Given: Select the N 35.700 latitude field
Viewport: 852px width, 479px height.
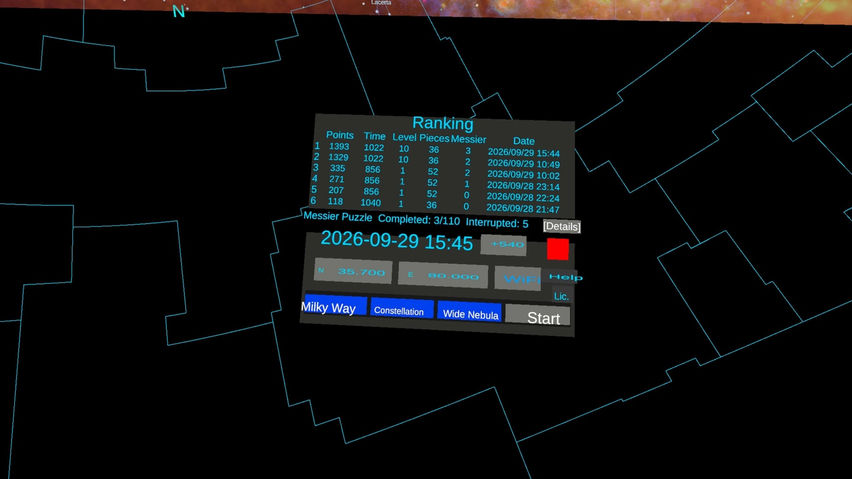Looking at the screenshot, I should (x=353, y=271).
